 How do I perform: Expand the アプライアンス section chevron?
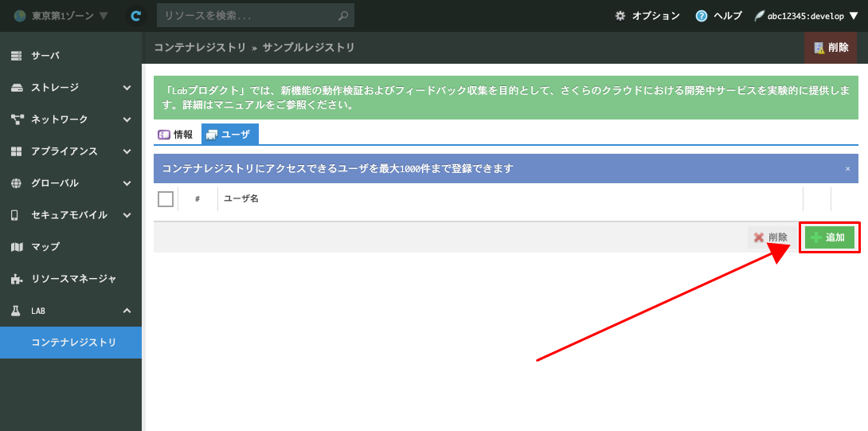pyautogui.click(x=127, y=151)
